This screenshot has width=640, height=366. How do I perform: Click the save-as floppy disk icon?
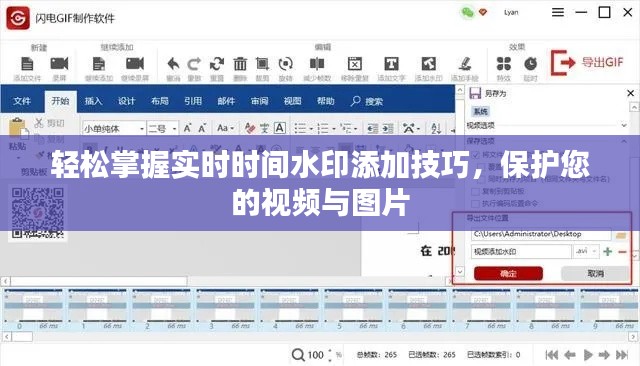coord(475,93)
